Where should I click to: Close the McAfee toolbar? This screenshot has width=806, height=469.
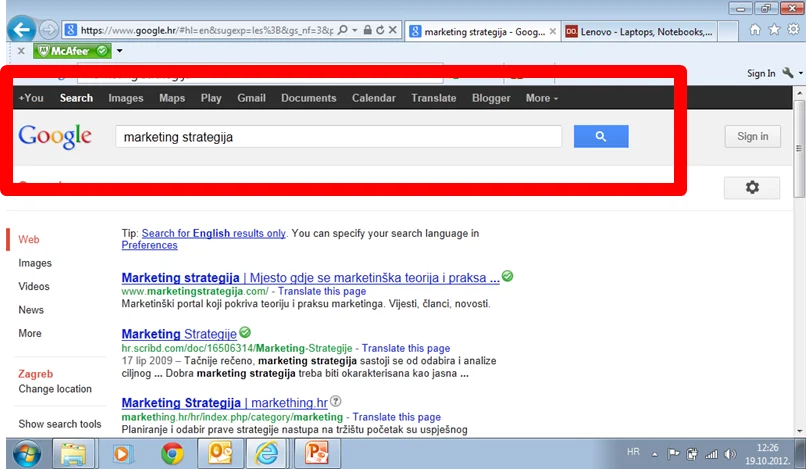[x=21, y=50]
